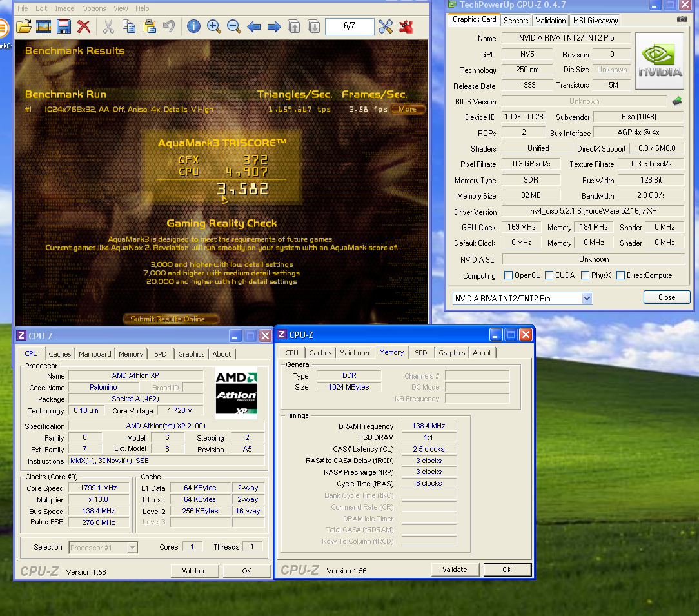Click the 6/7 page number field
The width and height of the screenshot is (699, 616).
click(x=349, y=26)
